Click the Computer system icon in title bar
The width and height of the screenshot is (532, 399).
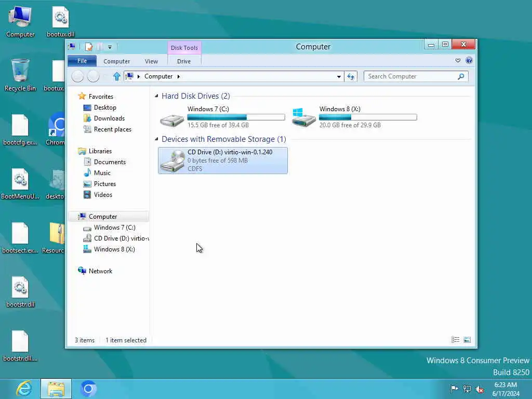click(x=72, y=46)
